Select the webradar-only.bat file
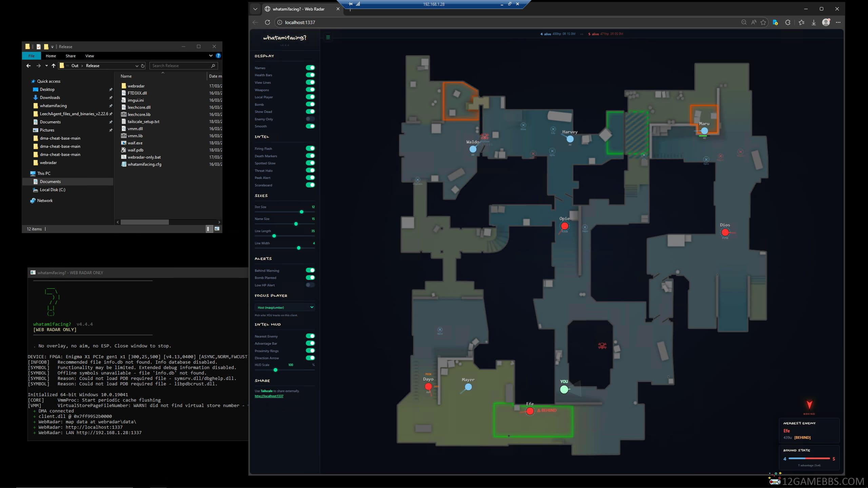 tap(144, 157)
